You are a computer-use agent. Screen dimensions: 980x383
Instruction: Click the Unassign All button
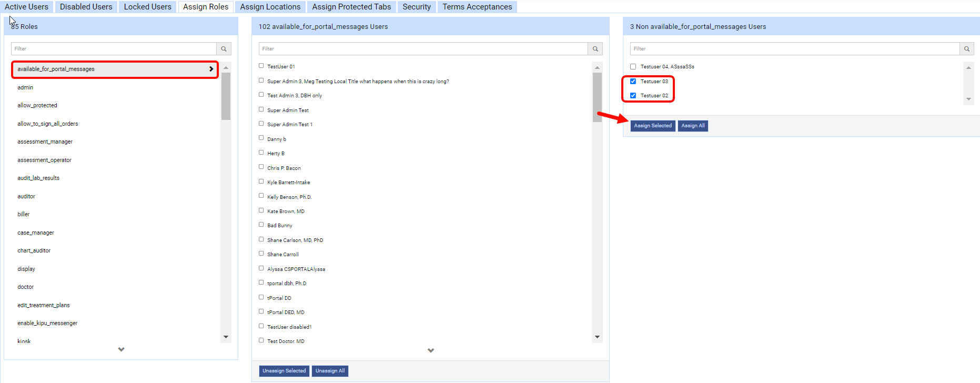click(x=330, y=371)
